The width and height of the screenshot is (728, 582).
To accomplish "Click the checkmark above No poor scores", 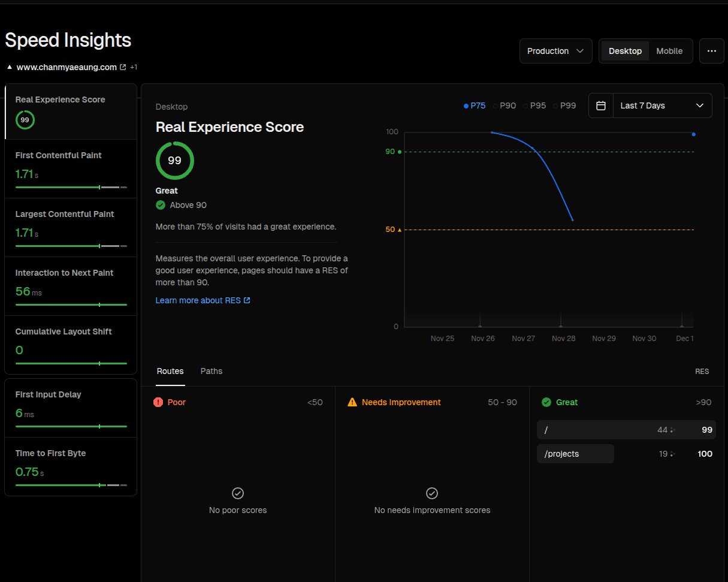I will click(x=238, y=493).
